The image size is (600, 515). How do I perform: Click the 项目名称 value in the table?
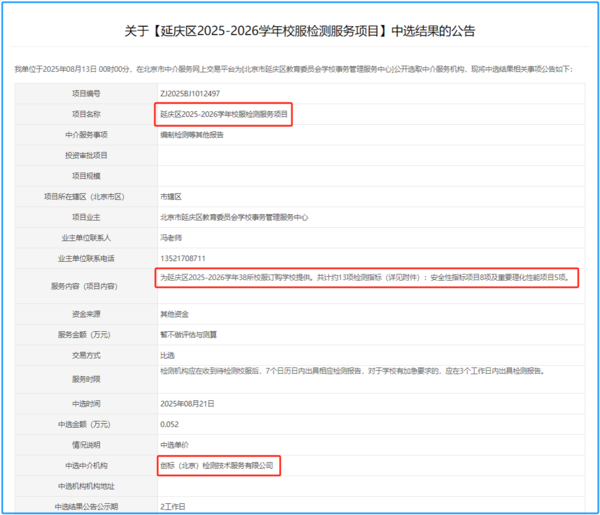click(x=224, y=114)
